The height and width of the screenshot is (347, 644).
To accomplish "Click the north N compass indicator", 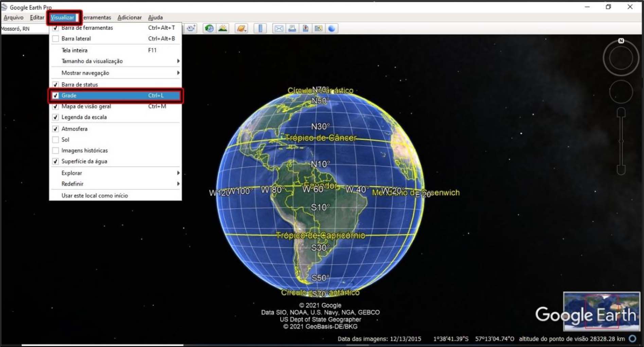I will click(621, 41).
